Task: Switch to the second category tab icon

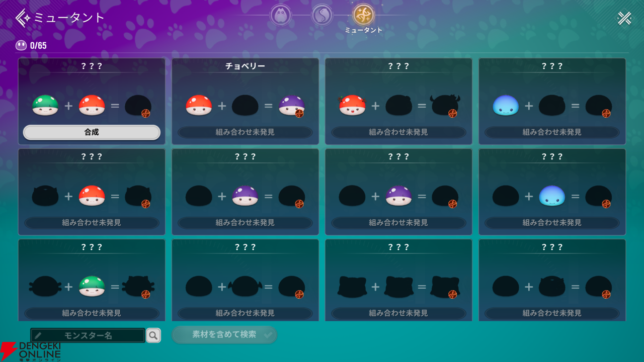Action: pos(322,15)
